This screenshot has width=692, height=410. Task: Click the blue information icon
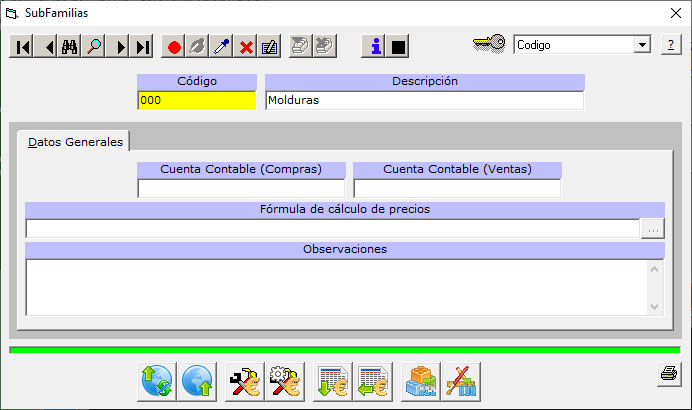pyautogui.click(x=375, y=47)
